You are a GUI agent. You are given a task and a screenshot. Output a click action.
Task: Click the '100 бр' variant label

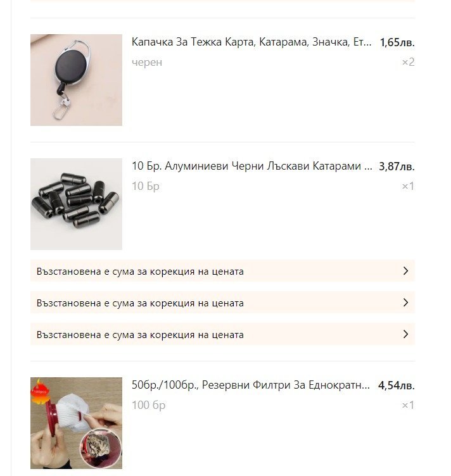[x=148, y=405]
